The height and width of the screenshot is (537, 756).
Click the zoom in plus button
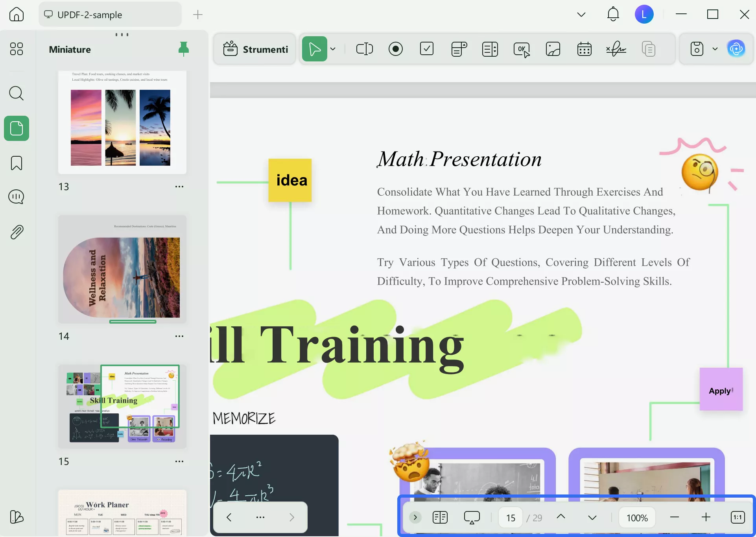[706, 517]
